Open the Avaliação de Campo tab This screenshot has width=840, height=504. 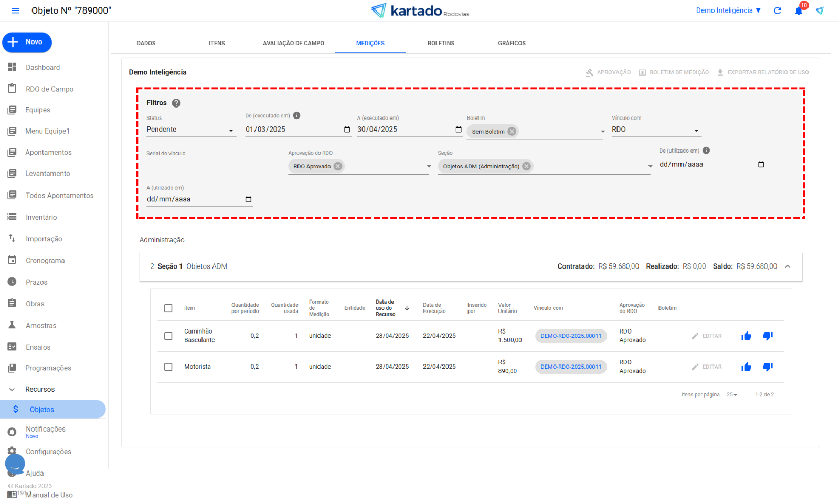pos(293,44)
